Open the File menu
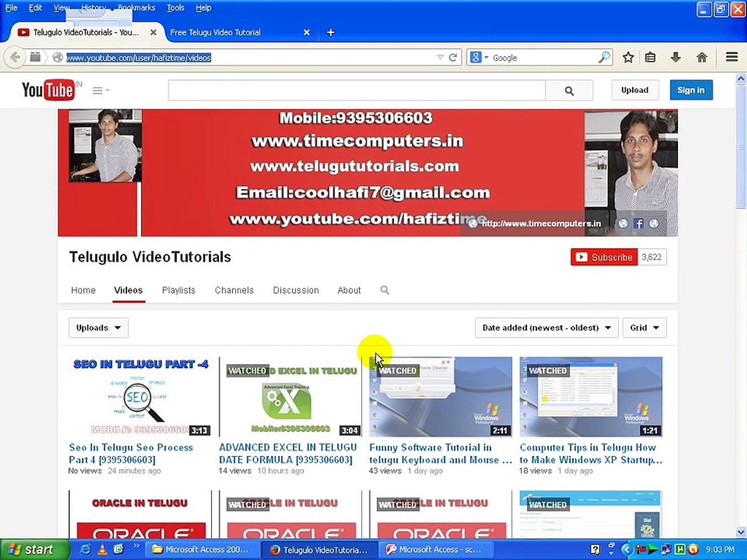The image size is (747, 560). 11,8
